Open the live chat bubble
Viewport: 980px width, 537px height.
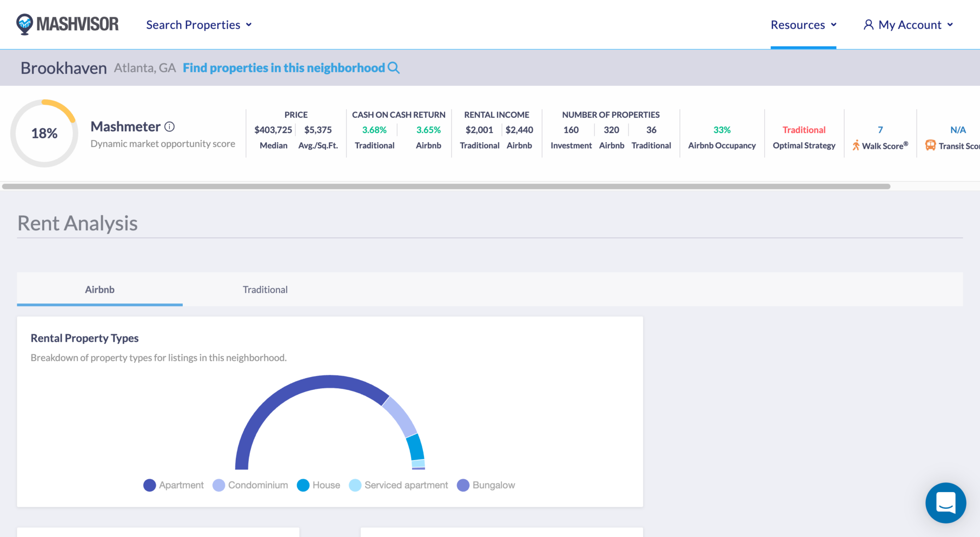click(x=945, y=503)
